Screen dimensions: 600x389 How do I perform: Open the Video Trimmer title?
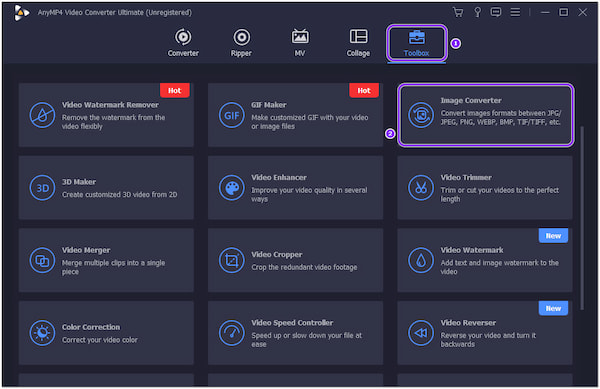[x=466, y=177]
